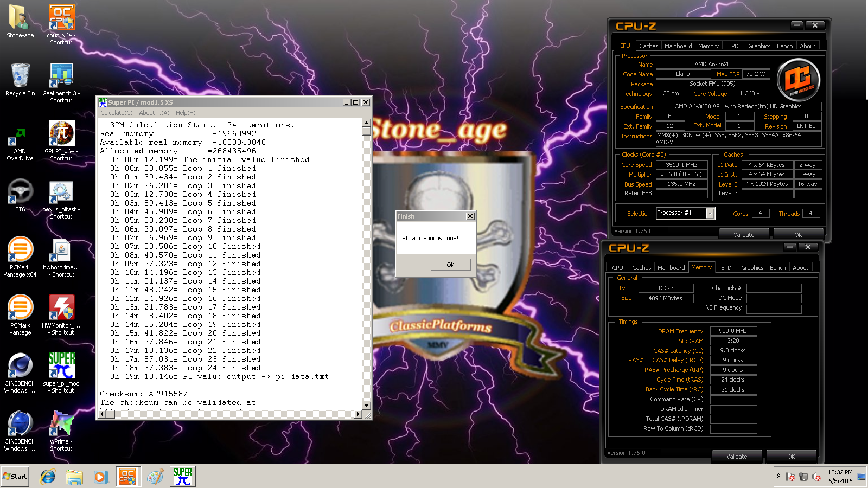The height and width of the screenshot is (488, 868).
Task: Select the Memory tab in the upper CPU-Z window
Action: pyautogui.click(x=709, y=46)
